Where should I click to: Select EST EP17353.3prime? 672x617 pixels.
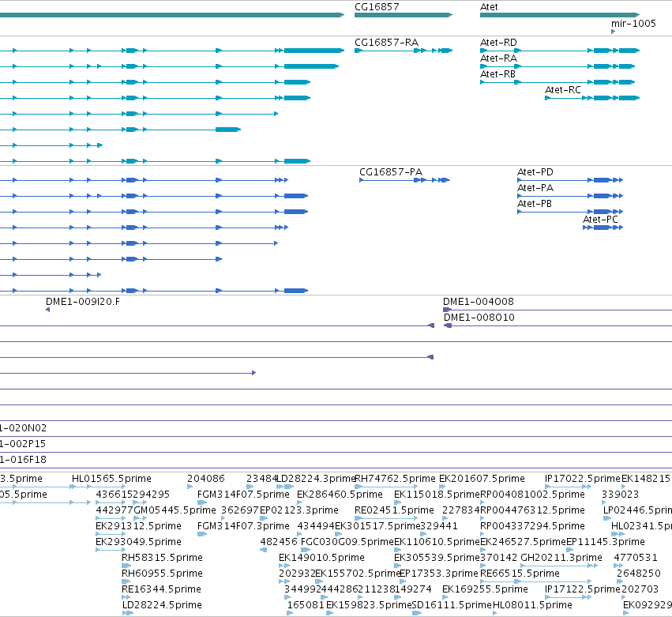coord(438,574)
